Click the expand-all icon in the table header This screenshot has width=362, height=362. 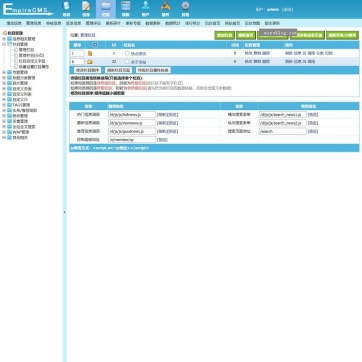click(95, 45)
